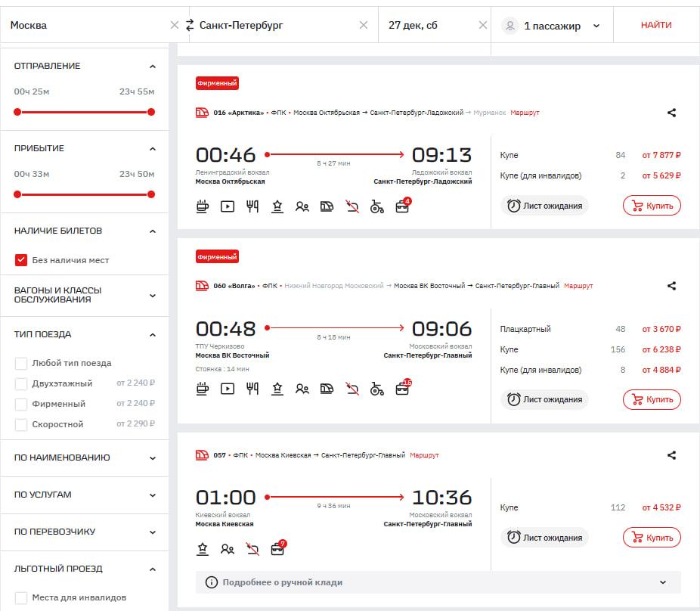Share train 016 Арктика
This screenshot has height=611, width=700.
tap(671, 113)
